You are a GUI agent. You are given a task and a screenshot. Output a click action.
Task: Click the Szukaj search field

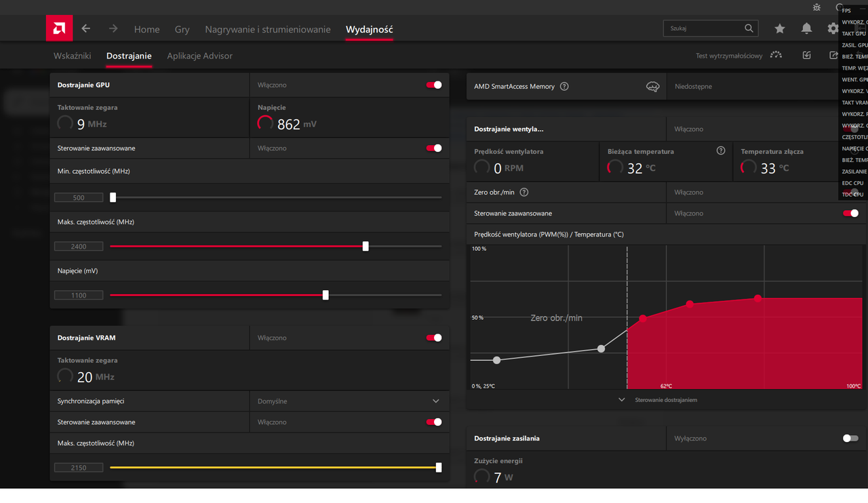click(711, 28)
